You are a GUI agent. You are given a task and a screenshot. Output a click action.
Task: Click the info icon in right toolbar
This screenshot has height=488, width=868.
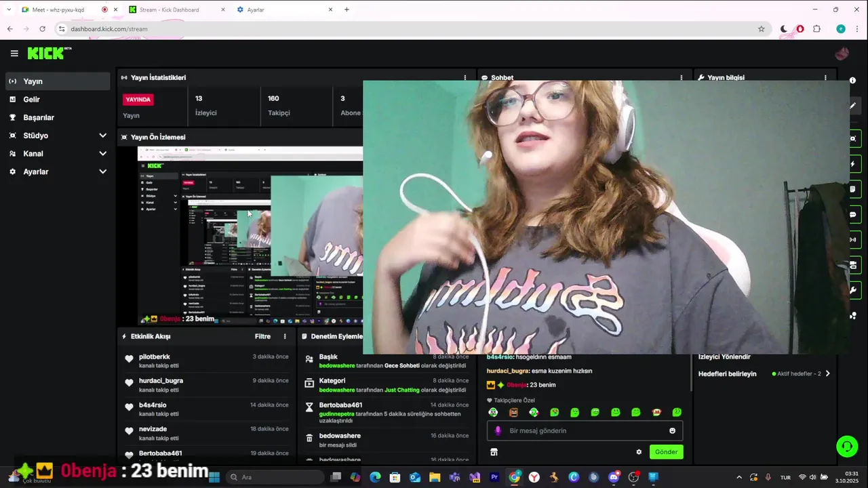click(852, 81)
